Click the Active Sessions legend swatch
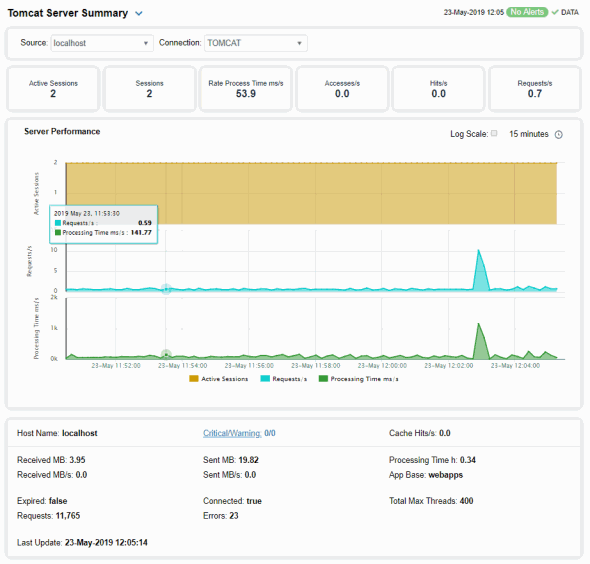The image size is (590, 564). [193, 379]
